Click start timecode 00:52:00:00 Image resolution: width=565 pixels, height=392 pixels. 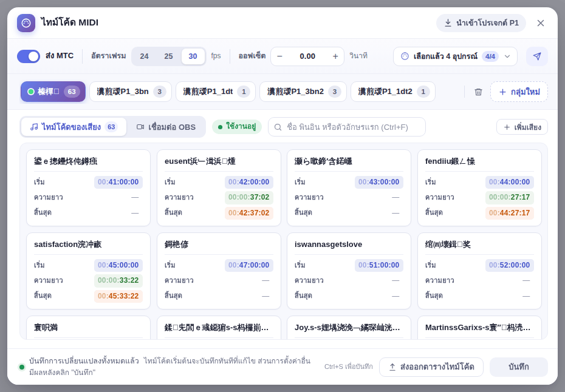[x=509, y=265]
